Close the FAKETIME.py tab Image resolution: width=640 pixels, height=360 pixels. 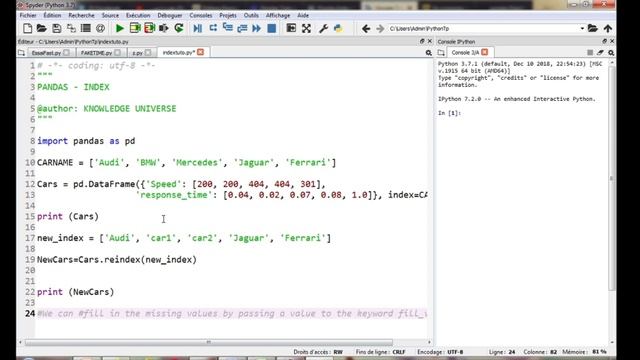pyautogui.click(x=118, y=53)
